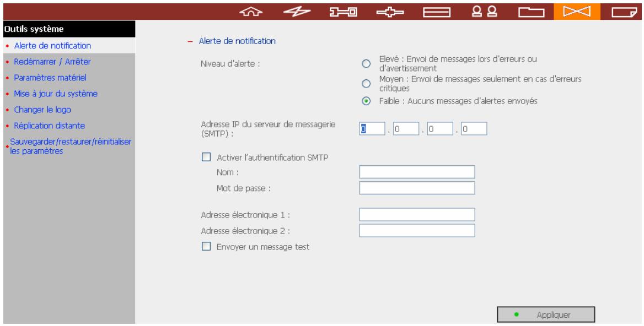Click the Adresse électronique 2 field
This screenshot has width=644, height=326.
[x=417, y=230]
